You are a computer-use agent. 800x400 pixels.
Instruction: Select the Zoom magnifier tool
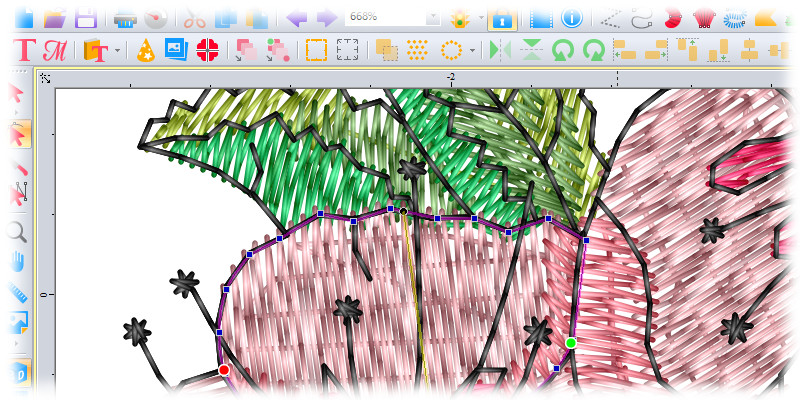(17, 232)
